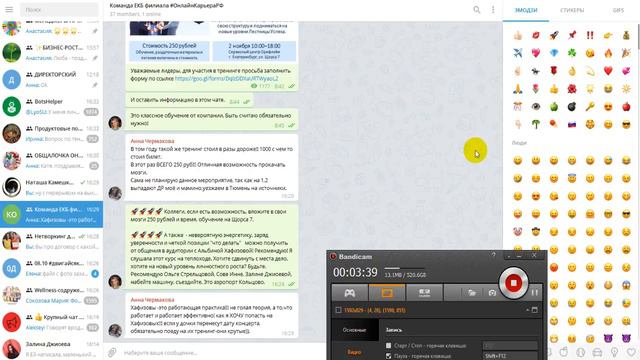Select Bandicam game recording mode gamepad
640x360 pixels.
[350, 293]
